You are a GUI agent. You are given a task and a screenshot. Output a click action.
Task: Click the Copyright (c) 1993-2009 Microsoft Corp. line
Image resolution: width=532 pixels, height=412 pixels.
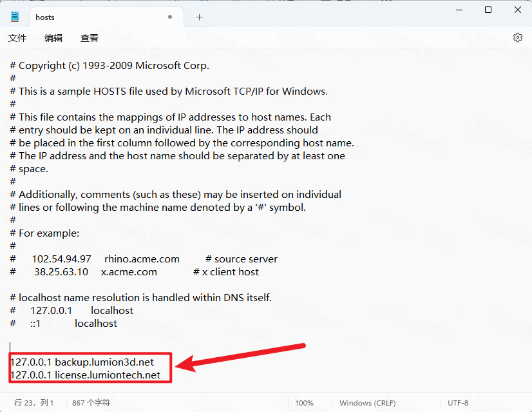(109, 66)
